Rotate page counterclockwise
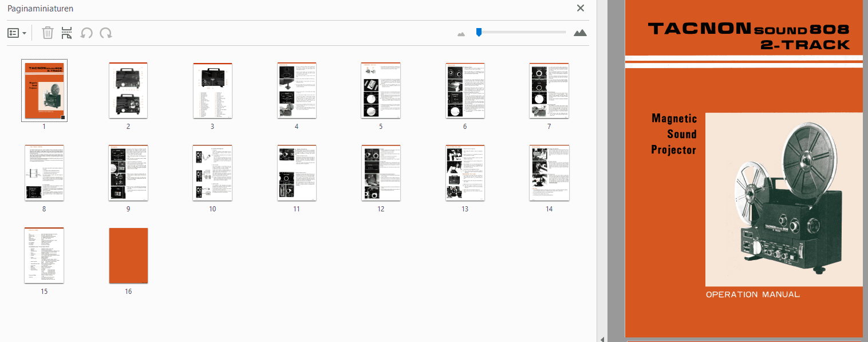This screenshot has width=868, height=342. click(86, 33)
